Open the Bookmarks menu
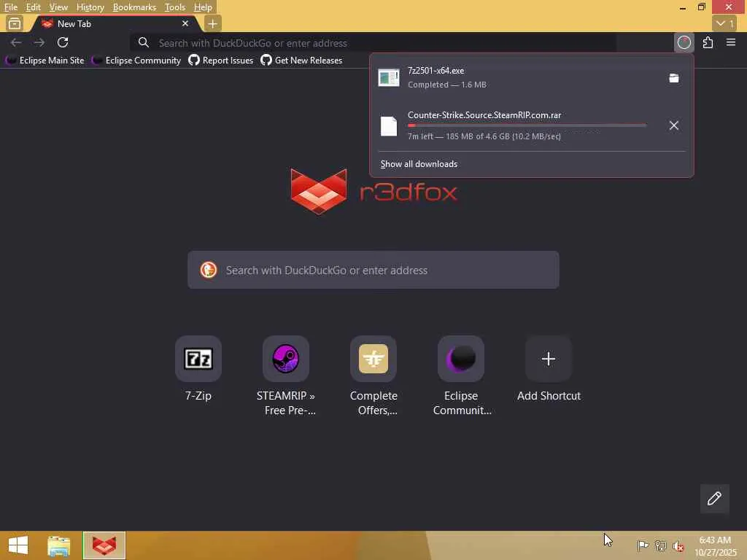The image size is (747, 560). tap(134, 7)
